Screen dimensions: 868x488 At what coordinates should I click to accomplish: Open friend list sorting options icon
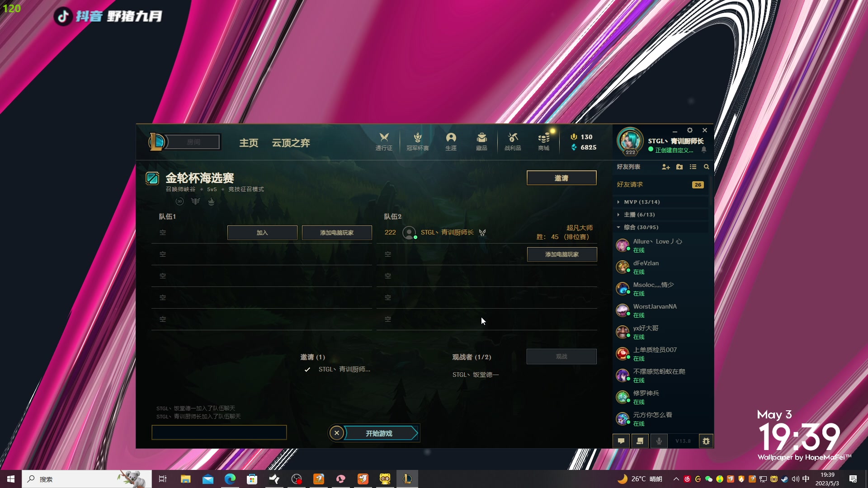[x=693, y=167]
